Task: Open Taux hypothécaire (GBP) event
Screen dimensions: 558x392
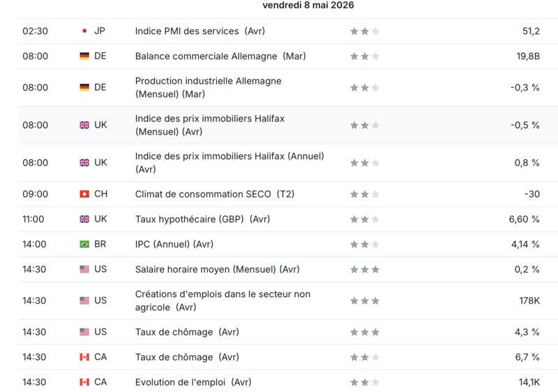Action: coord(202,219)
